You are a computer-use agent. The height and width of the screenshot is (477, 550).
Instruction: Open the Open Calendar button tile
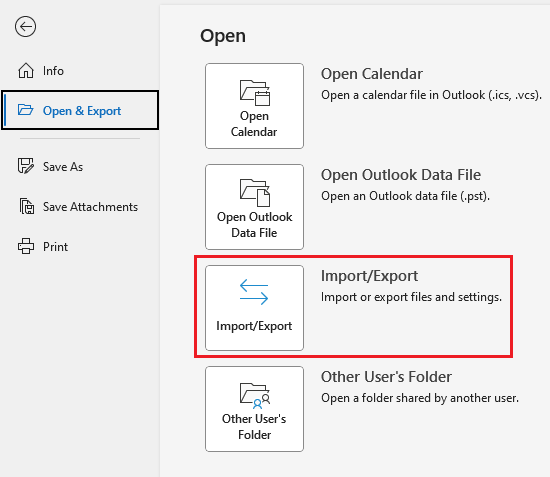254,106
